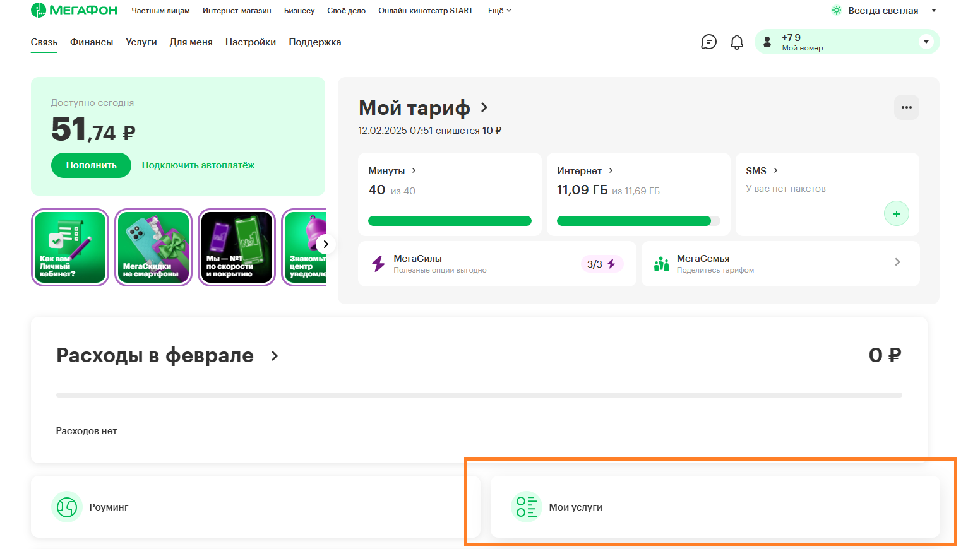Open the notifications bell

click(x=736, y=42)
